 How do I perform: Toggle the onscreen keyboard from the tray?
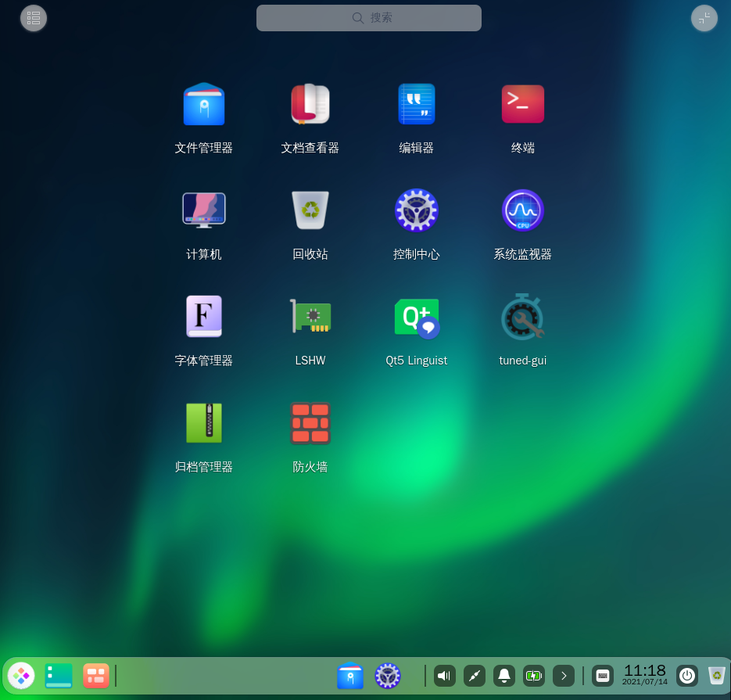(x=602, y=676)
